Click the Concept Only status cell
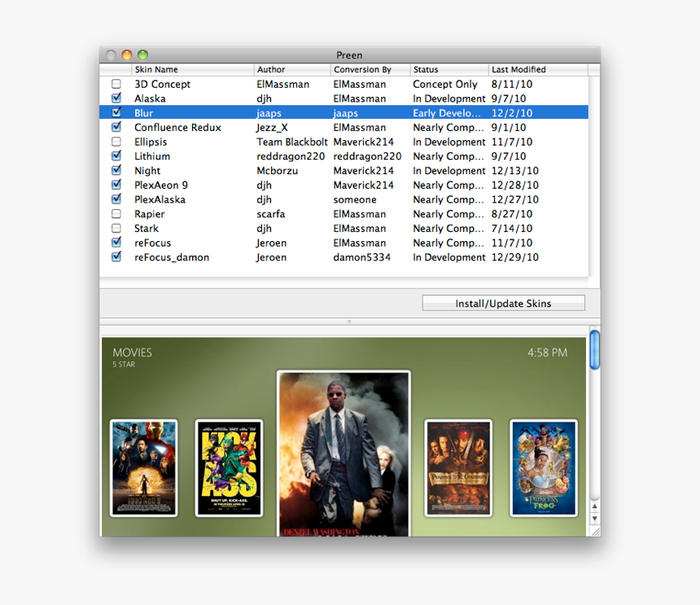This screenshot has width=700, height=605. point(445,84)
